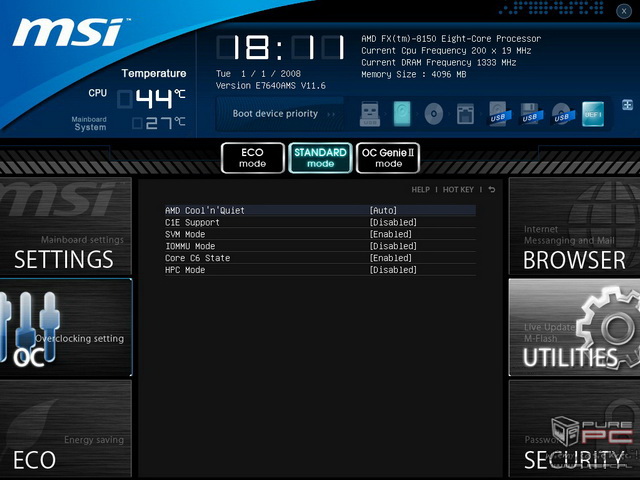Screen dimensions: 640x480
Task: Change IOMMU Mode [Disabled] value
Action: [393, 246]
